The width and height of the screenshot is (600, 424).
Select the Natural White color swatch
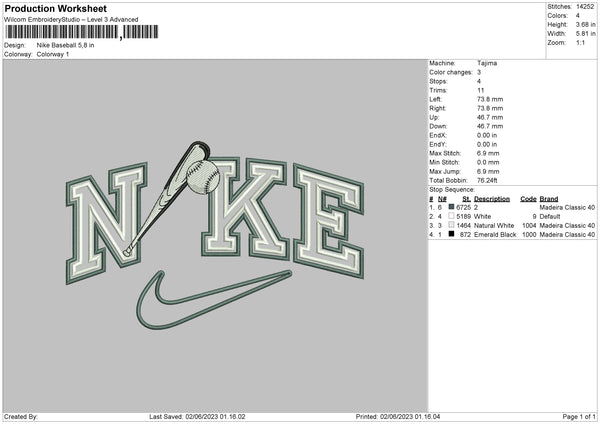point(452,225)
